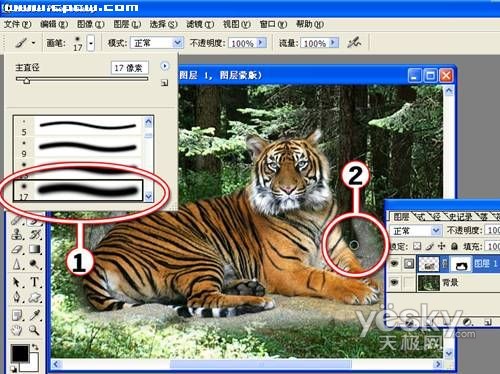The image size is (500, 374).
Task: Open the 编辑 menu
Action: [x=54, y=24]
